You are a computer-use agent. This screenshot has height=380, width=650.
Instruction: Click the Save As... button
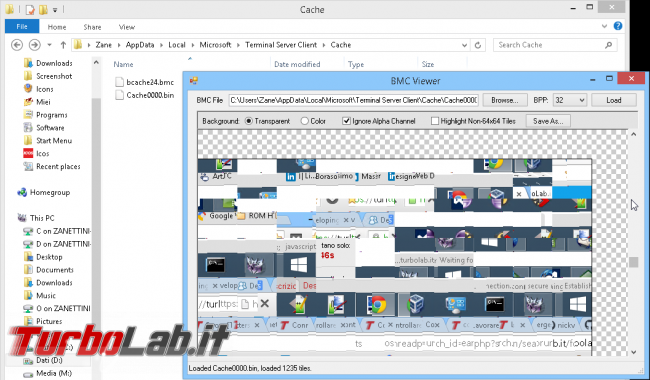point(548,121)
